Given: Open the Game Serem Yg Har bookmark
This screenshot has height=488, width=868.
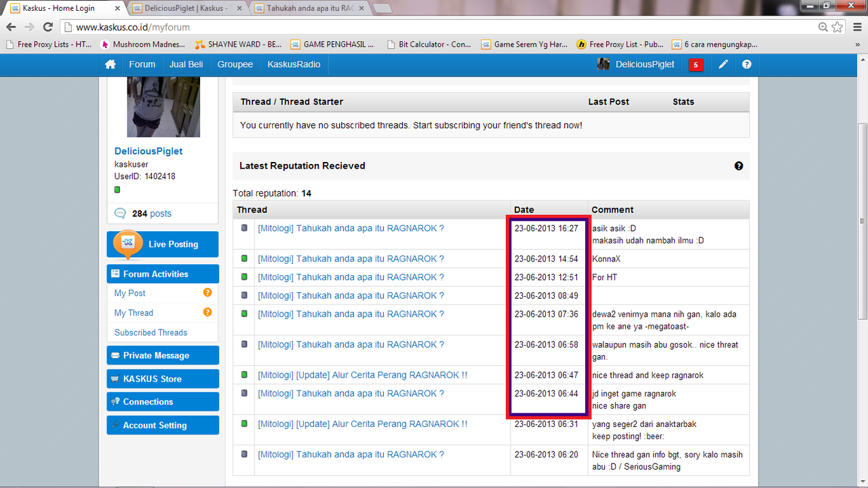Looking at the screenshot, I should click(524, 45).
